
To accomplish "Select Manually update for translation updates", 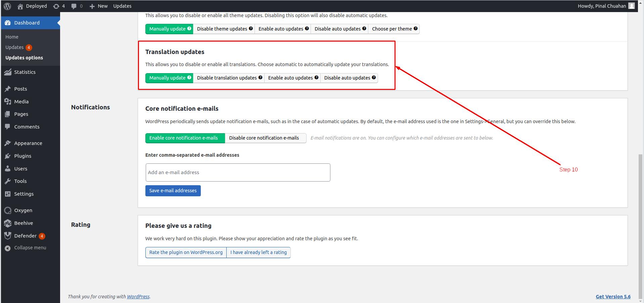I will click(169, 78).
